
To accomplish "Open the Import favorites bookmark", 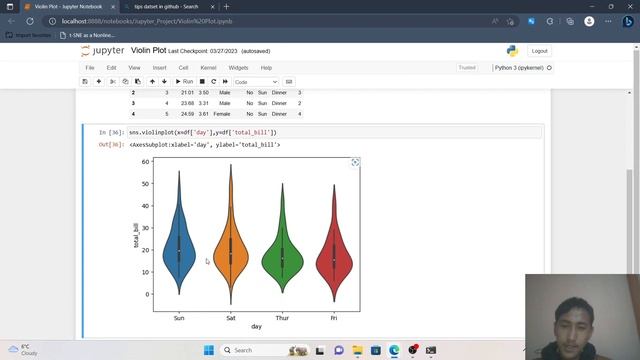I will click(x=29, y=35).
